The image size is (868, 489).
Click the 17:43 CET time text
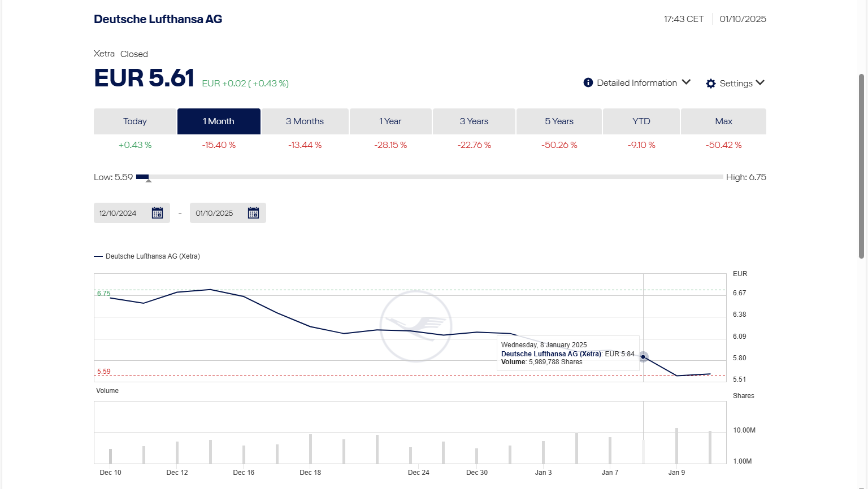684,19
